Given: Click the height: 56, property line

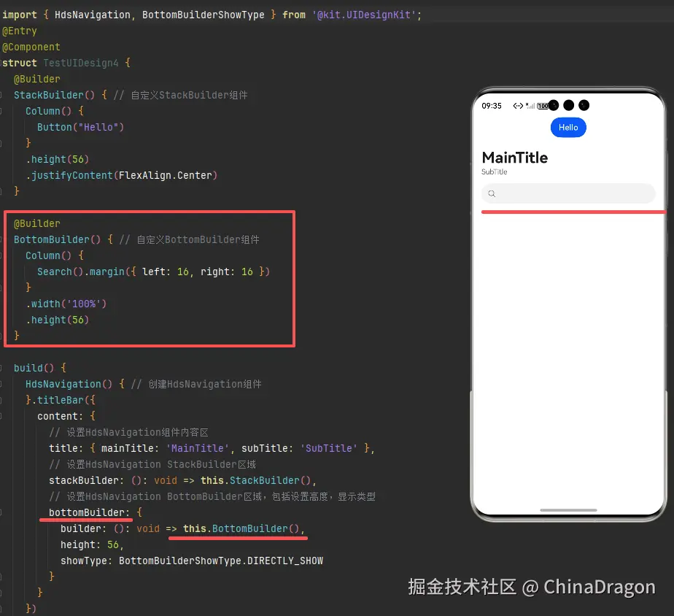Looking at the screenshot, I should (x=92, y=544).
